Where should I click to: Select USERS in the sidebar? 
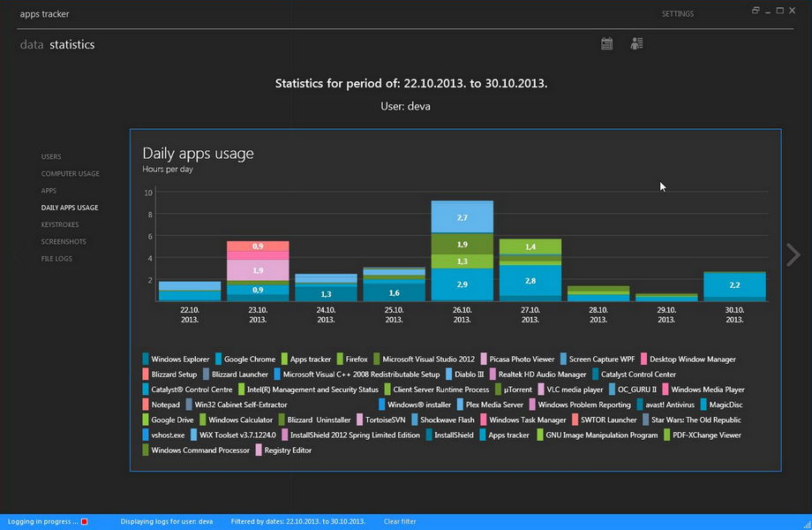pos(51,156)
